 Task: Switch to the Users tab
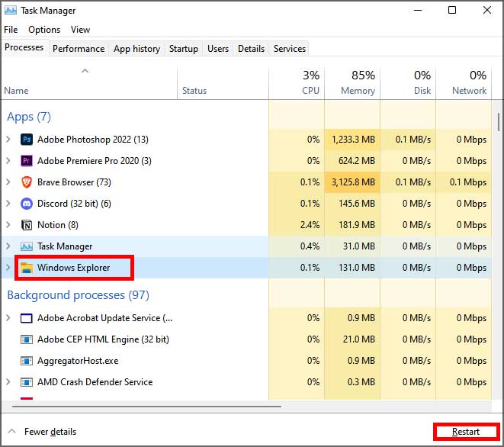(218, 49)
